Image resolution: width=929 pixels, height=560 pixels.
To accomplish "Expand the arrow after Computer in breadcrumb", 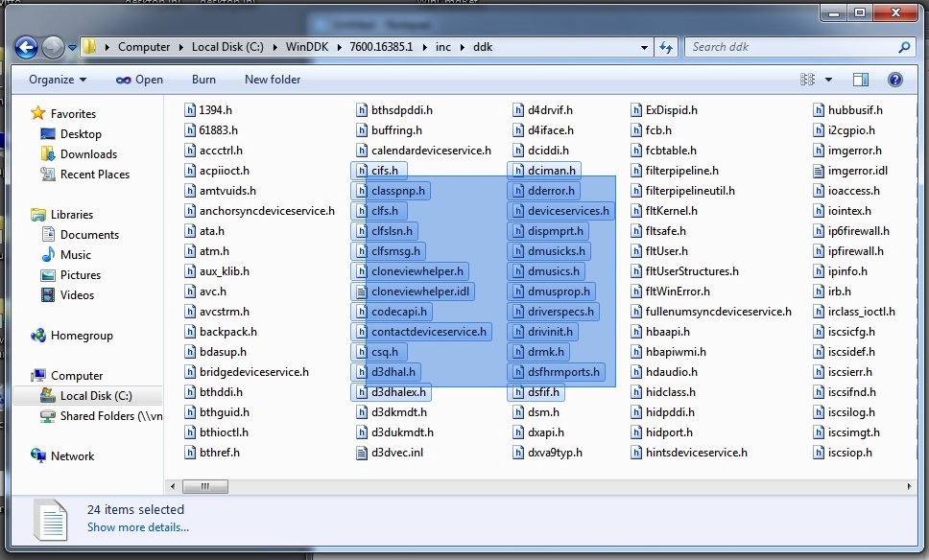I will 180,47.
